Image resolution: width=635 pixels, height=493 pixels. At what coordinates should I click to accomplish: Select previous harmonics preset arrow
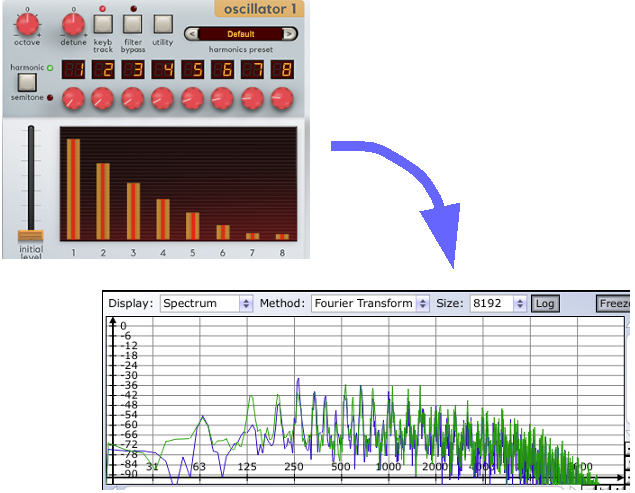point(192,34)
